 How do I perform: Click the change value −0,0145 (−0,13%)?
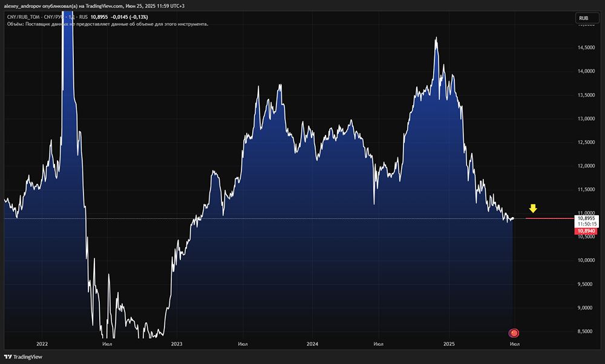tap(129, 17)
